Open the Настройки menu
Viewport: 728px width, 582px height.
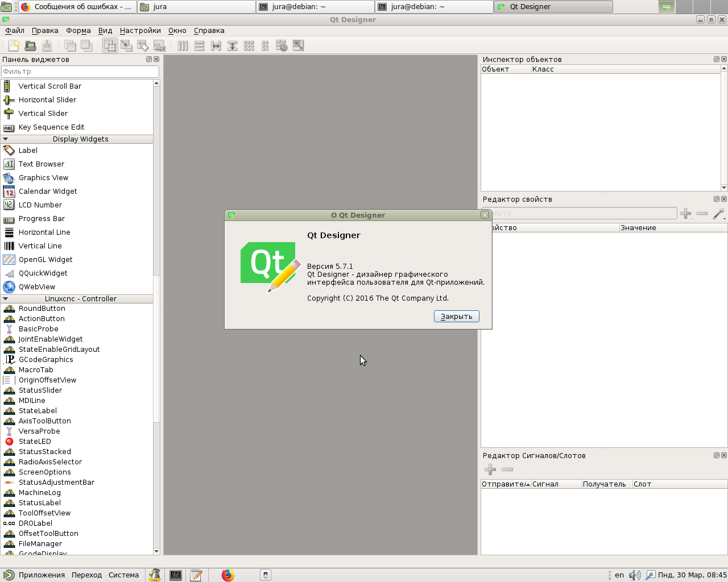[x=140, y=31]
